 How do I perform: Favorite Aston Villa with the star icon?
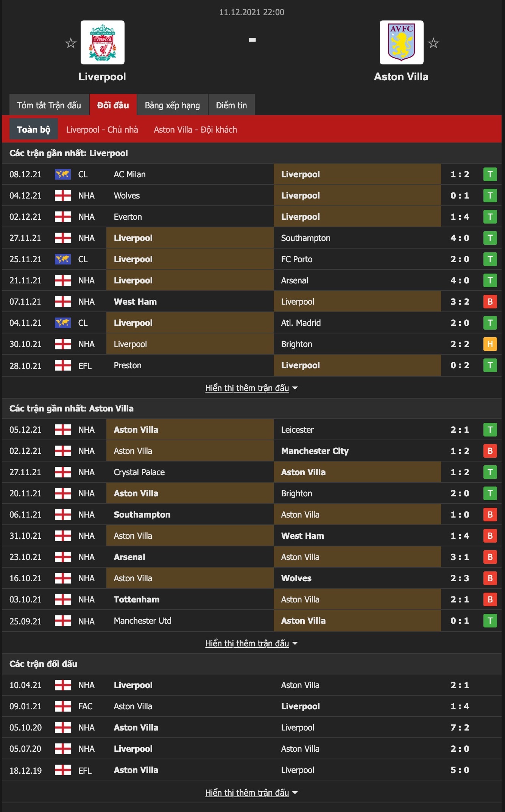coord(433,43)
